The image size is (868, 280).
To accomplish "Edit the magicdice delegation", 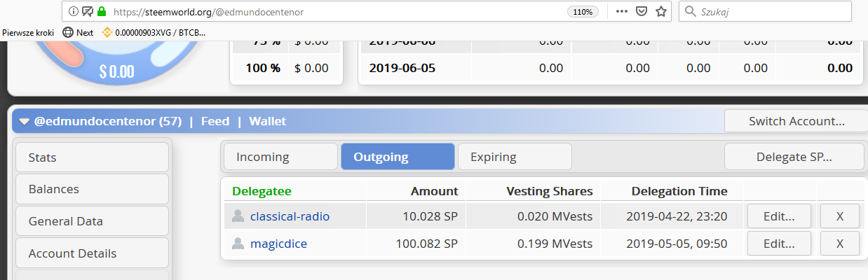I will [x=779, y=244].
